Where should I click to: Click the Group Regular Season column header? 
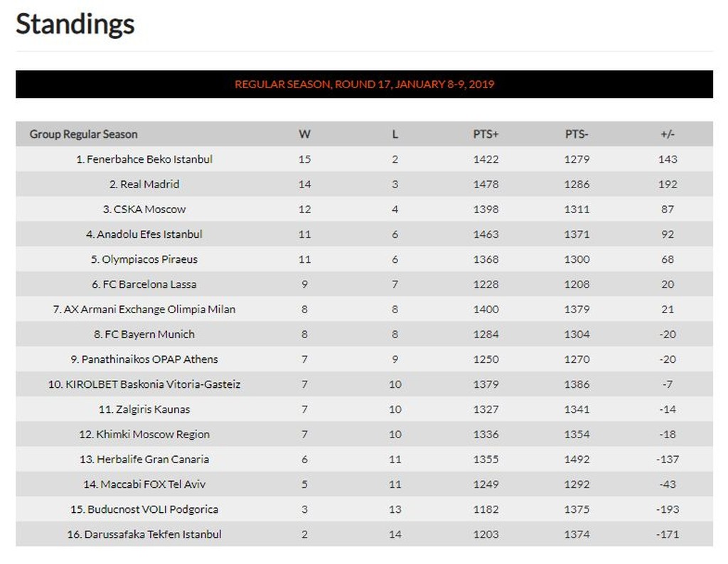84,134
